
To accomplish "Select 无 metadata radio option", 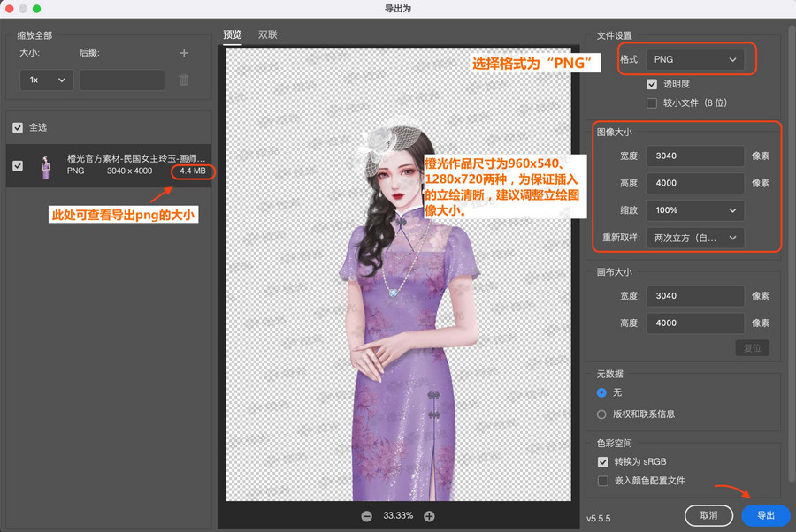I will 602,392.
